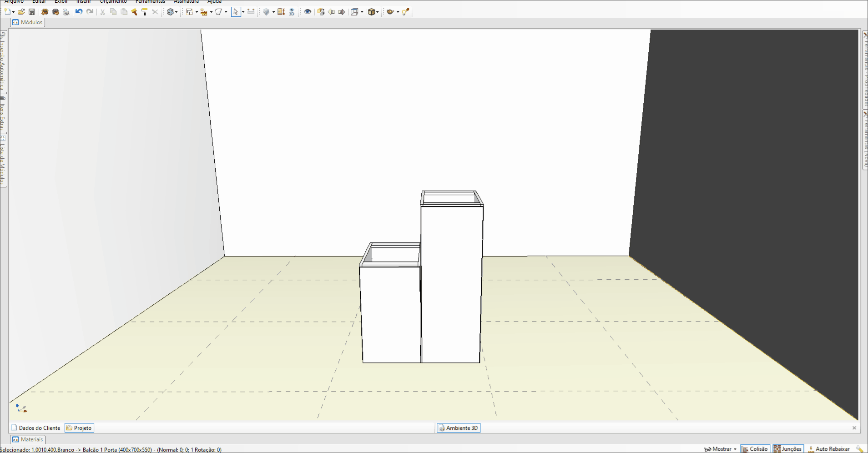Open a project with the folder icon

click(21, 12)
